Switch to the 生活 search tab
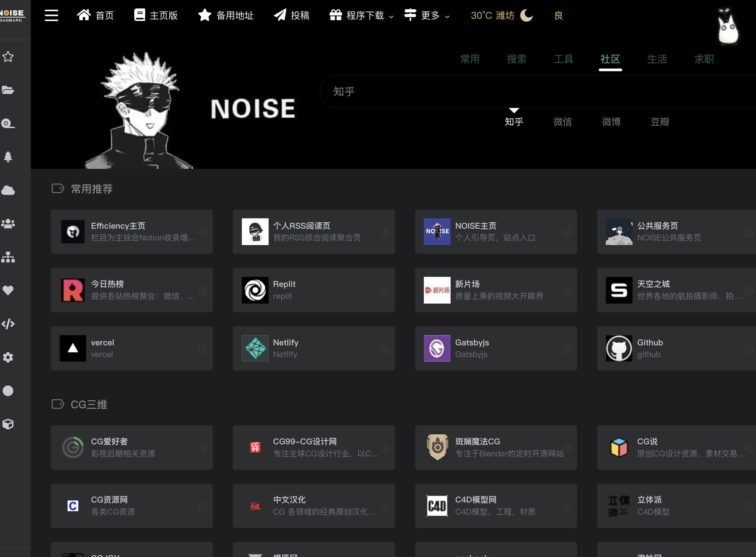756x557 pixels. point(657,59)
